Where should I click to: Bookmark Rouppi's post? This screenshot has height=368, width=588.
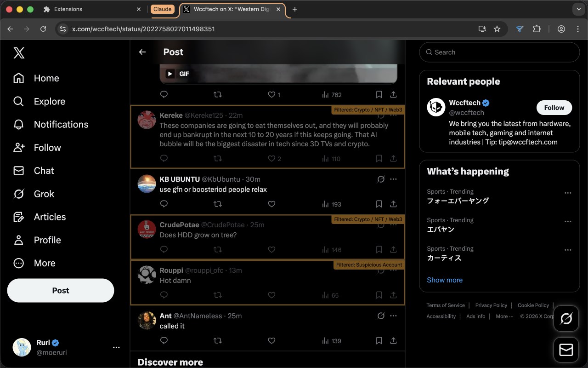tap(379, 295)
